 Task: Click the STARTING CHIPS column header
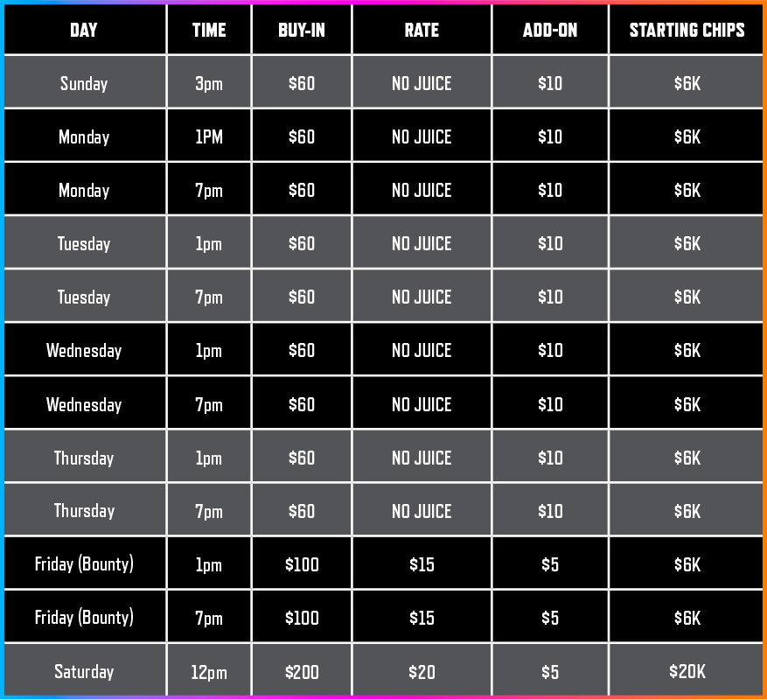coord(687,30)
